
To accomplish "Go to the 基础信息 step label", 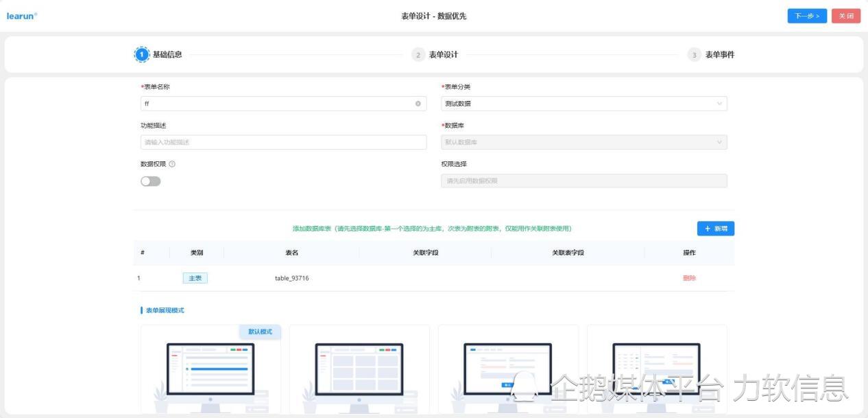I will pyautogui.click(x=167, y=54).
